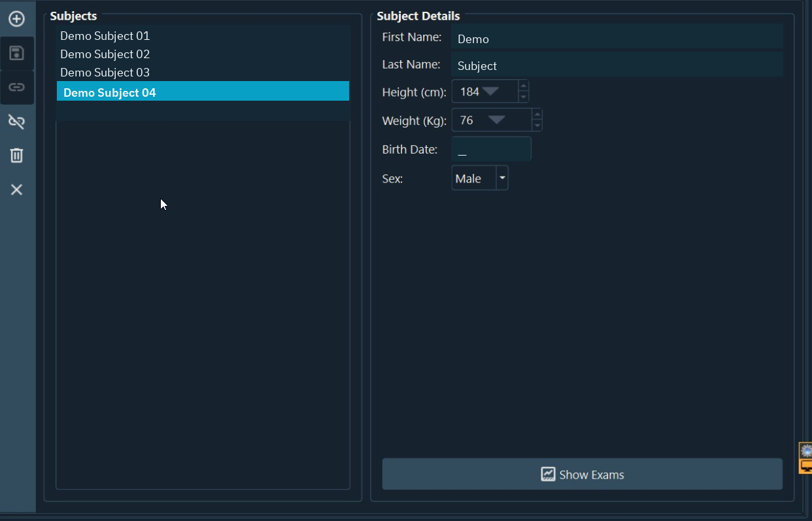
Task: Click the delete trash can icon
Action: (17, 155)
